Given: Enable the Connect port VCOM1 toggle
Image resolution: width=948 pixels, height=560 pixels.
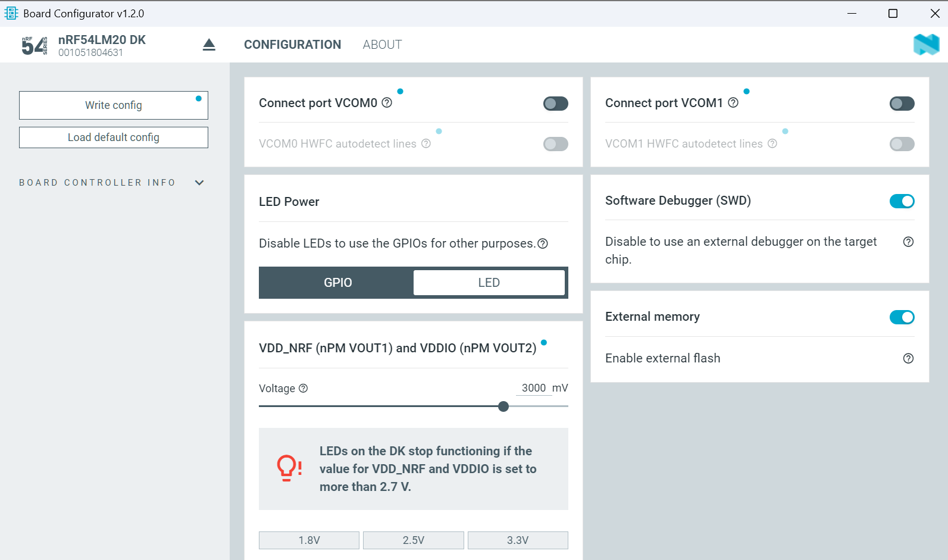Looking at the screenshot, I should pos(902,104).
